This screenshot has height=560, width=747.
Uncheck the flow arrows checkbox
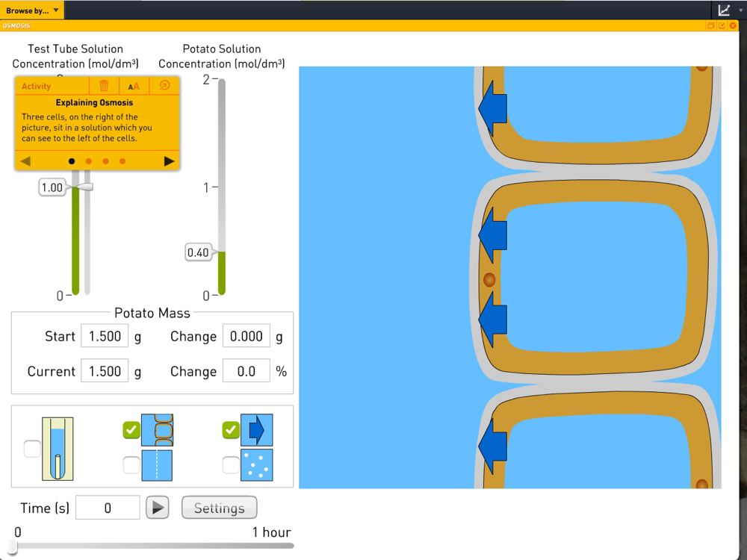(231, 430)
